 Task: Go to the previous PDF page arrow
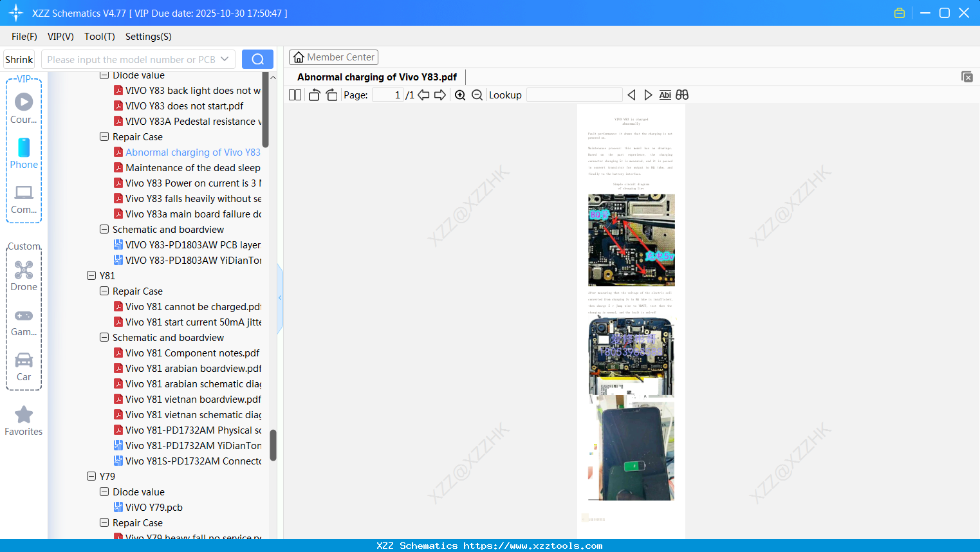[x=423, y=95]
